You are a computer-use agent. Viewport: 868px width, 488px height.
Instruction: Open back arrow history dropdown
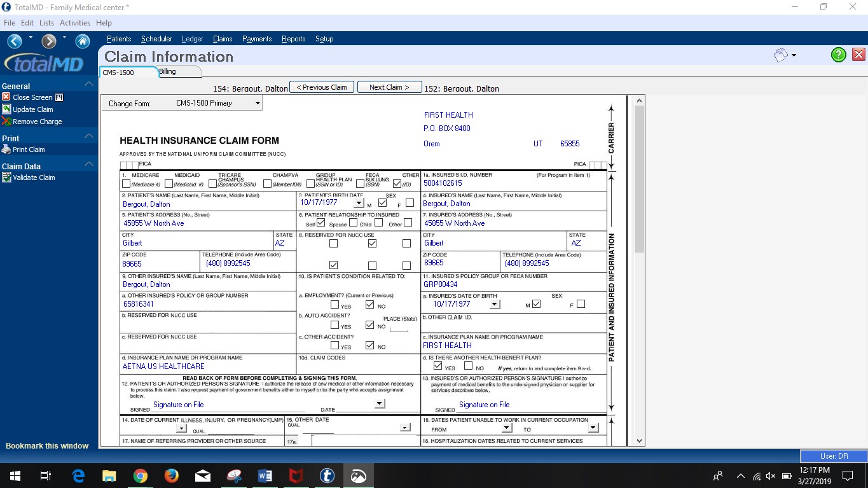coord(31,38)
